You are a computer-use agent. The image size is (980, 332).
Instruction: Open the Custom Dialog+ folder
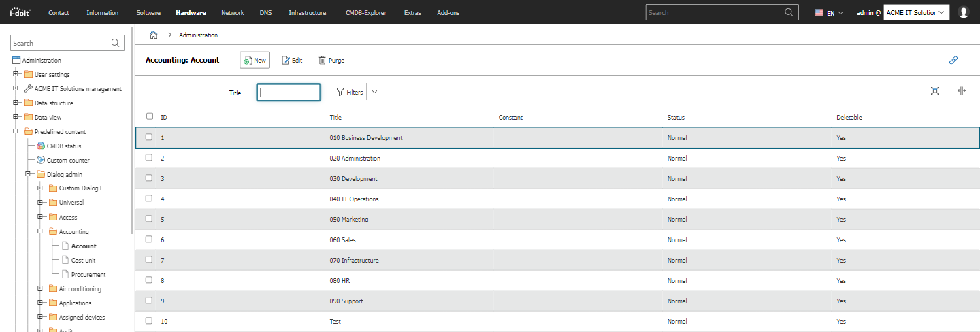tap(80, 188)
